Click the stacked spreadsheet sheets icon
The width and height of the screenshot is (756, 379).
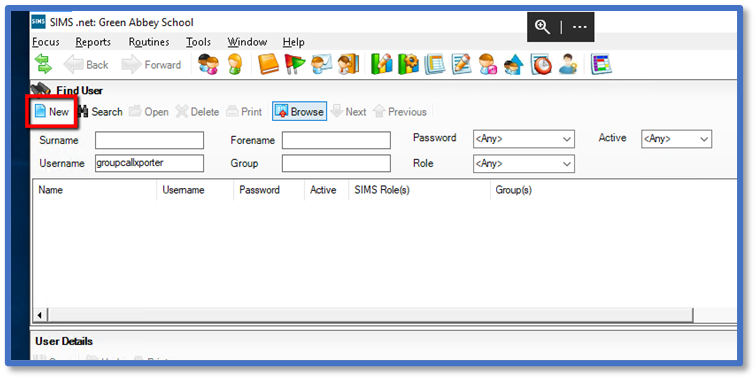[x=435, y=64]
